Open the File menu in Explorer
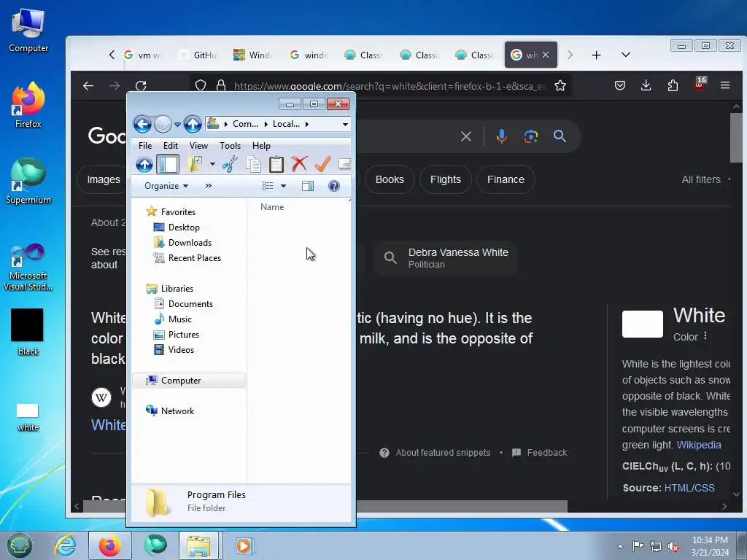 (x=145, y=146)
